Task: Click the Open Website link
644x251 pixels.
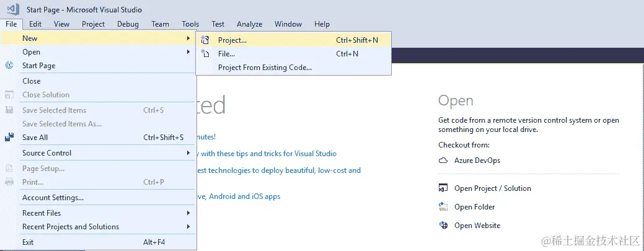Action: coord(477,225)
